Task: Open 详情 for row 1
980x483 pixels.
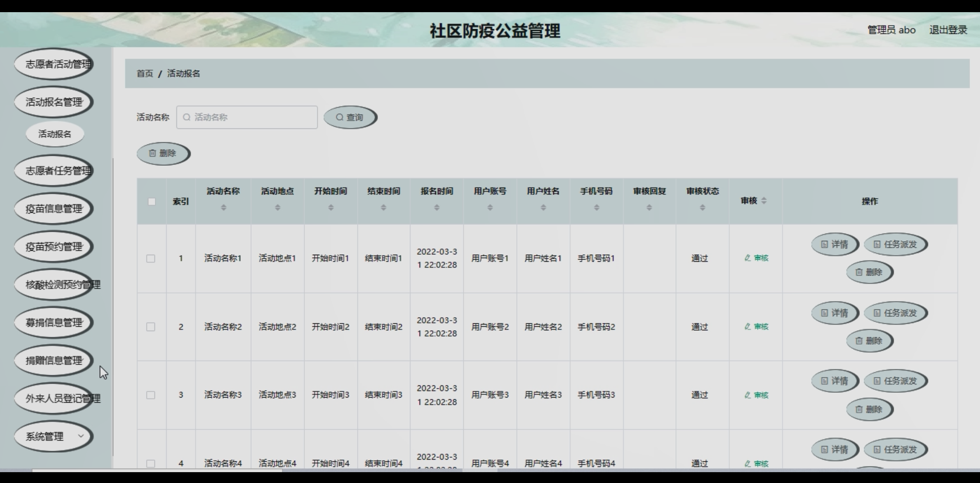Action: pyautogui.click(x=834, y=244)
